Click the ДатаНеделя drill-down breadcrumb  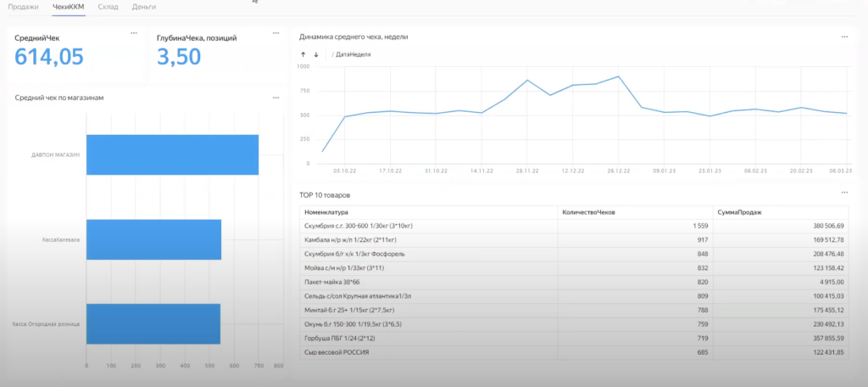[353, 54]
